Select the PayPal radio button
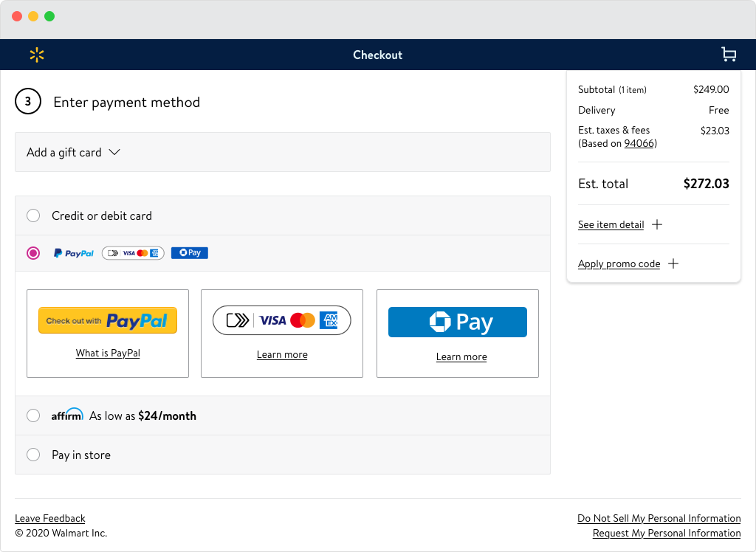The image size is (756, 552). pos(33,253)
